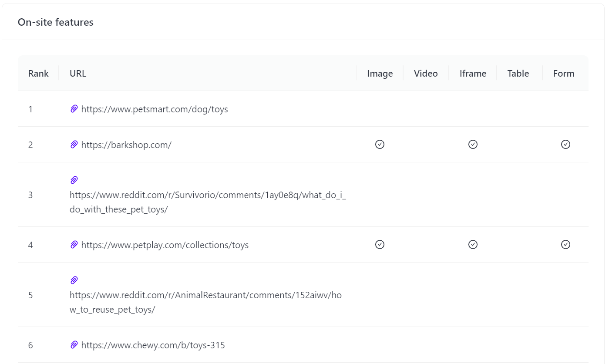This screenshot has height=364, width=609.
Task: Open the chewy.com/b/toys-315 link
Action: pos(153,346)
